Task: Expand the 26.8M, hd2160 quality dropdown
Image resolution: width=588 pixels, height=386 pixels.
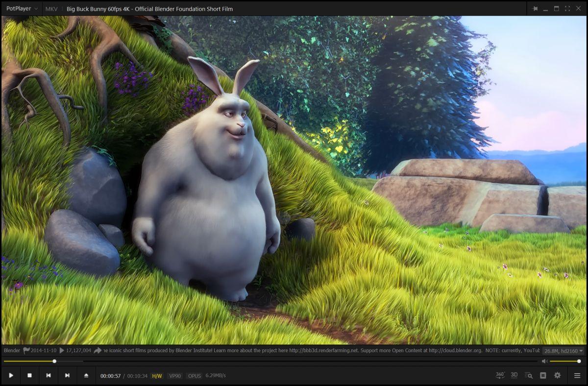Action: pyautogui.click(x=563, y=351)
